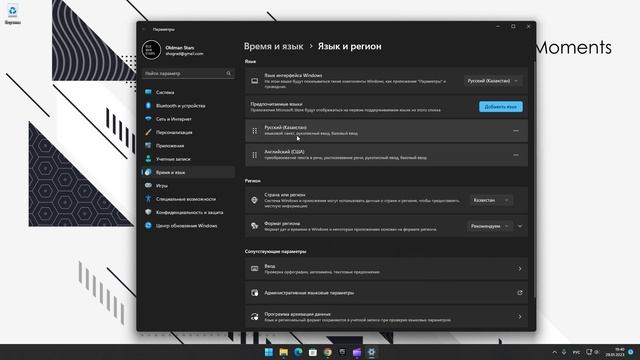640x360 pixels.
Task: Click the Персонализация brush icon
Action: pos(148,132)
